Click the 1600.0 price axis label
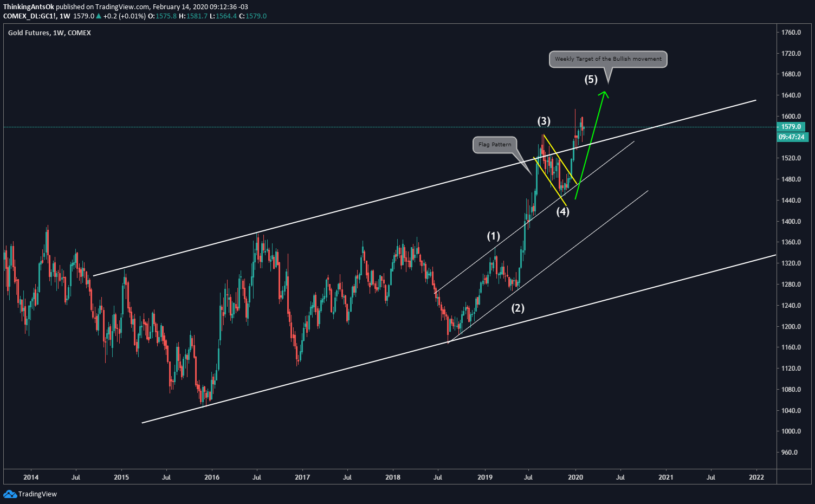The height and width of the screenshot is (504, 815). (791, 117)
